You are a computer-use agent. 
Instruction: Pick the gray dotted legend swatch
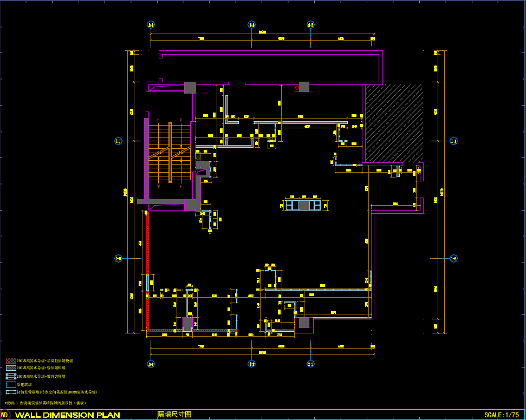pyautogui.click(x=11, y=368)
